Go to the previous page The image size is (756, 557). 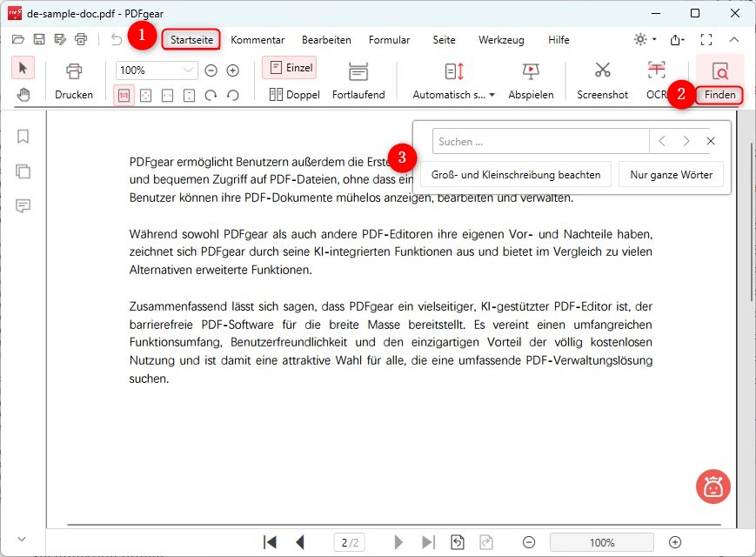[x=300, y=542]
